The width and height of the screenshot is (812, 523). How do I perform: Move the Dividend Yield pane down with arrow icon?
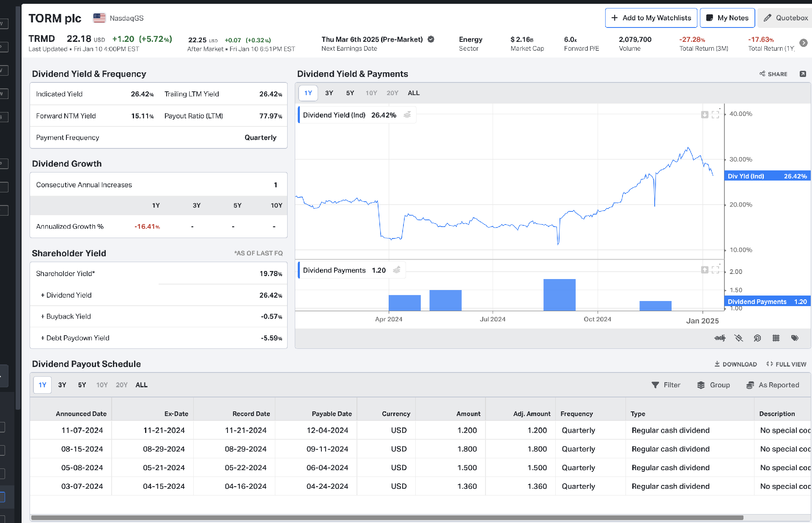705,115
